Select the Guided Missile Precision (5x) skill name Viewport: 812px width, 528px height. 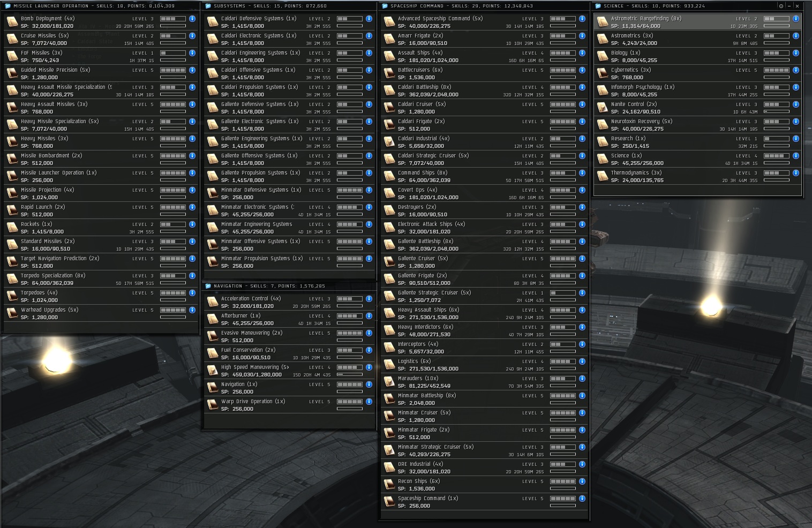[56, 70]
